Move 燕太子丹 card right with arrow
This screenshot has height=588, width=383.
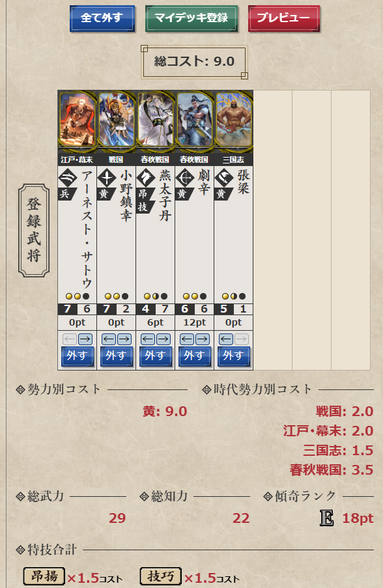tap(163, 339)
